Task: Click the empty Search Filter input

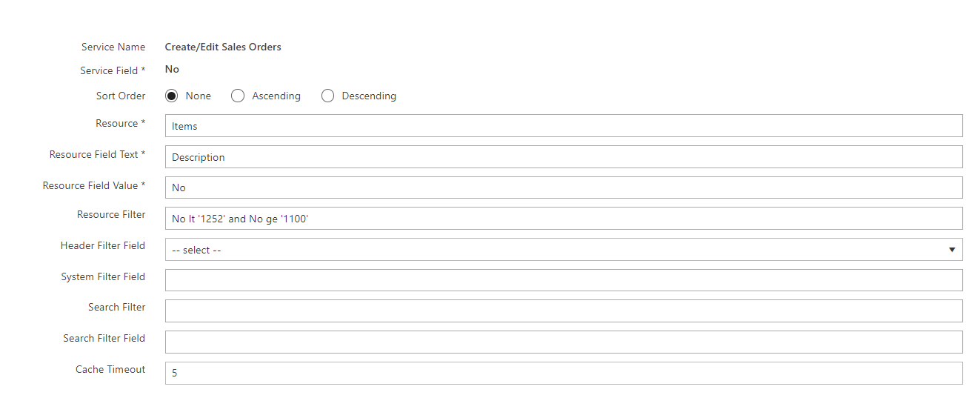Action: (x=564, y=311)
